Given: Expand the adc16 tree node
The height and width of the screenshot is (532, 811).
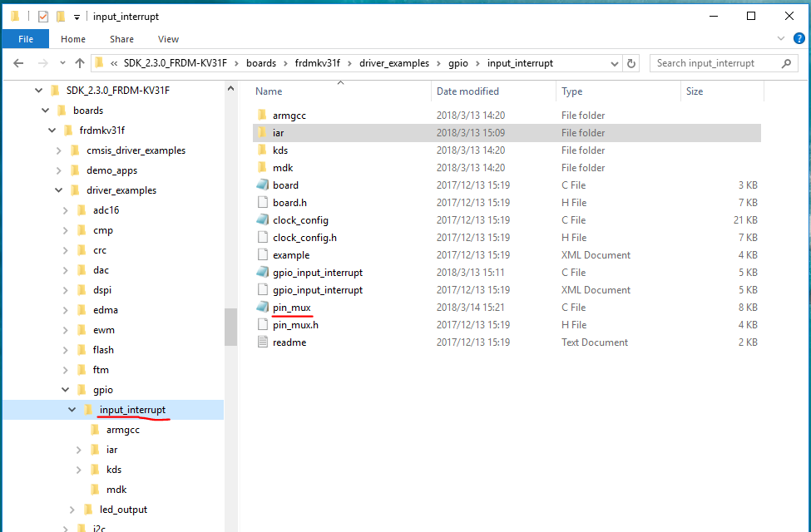Looking at the screenshot, I should click(x=66, y=210).
